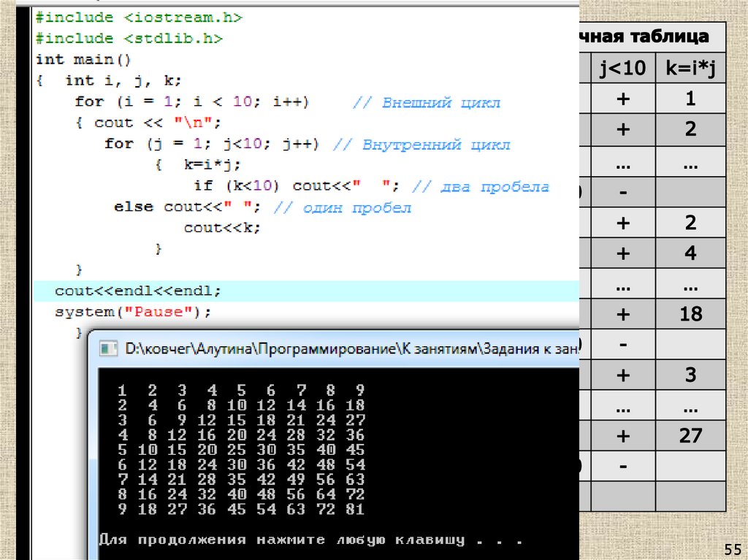Click the inner loop 'for (j = 1; j<10; j++)'
Image resolution: width=748 pixels, height=560 pixels.
coord(212,144)
